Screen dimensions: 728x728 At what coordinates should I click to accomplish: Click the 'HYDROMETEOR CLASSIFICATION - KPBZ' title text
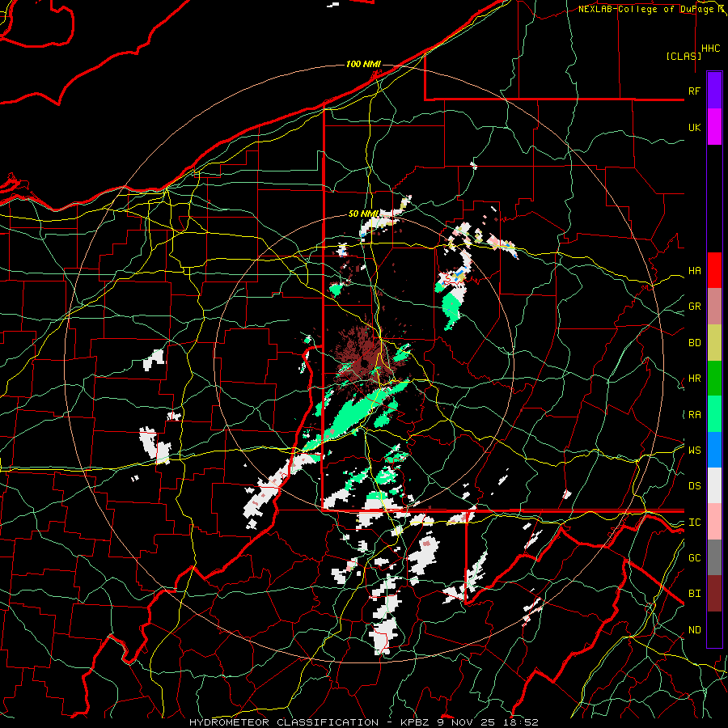pyautogui.click(x=311, y=722)
